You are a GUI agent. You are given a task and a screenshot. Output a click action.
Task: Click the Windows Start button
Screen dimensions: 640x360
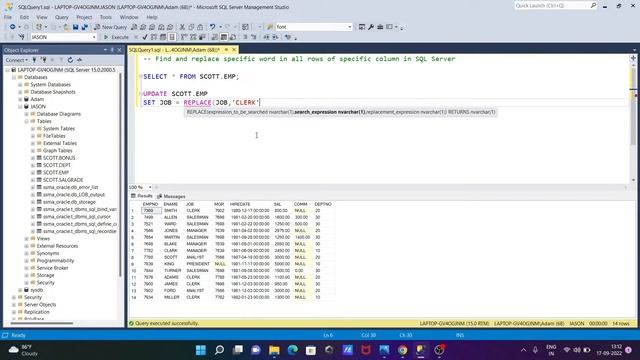[x=201, y=350]
